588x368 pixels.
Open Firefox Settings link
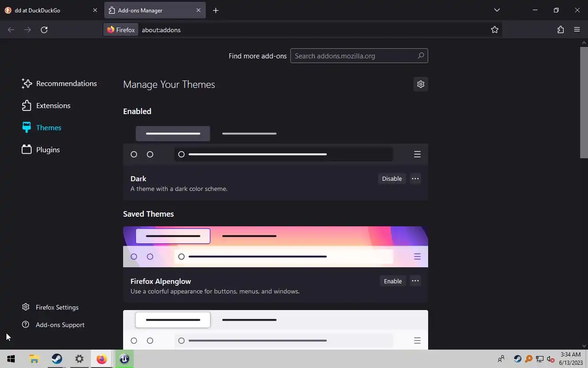51,307
